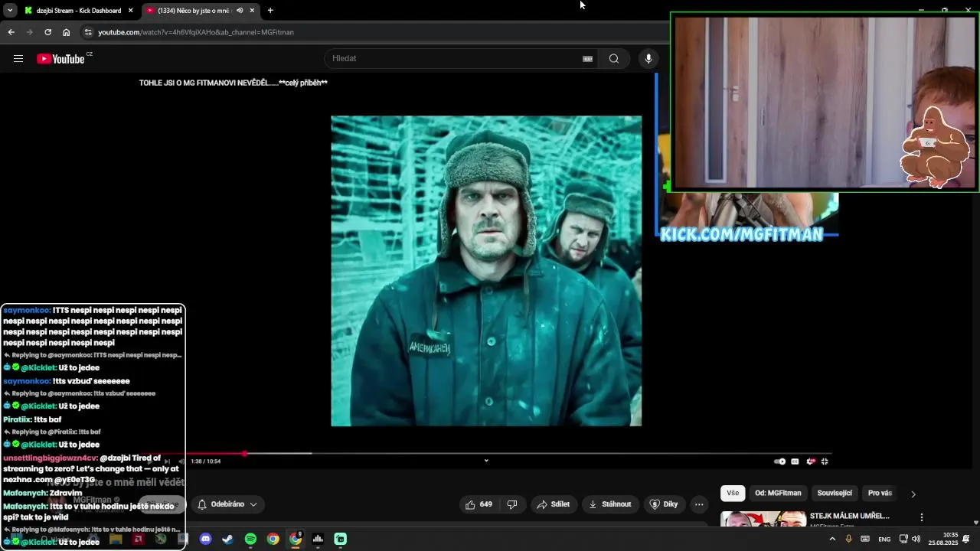This screenshot has width=980, height=551.
Task: Dislike the video
Action: [512, 504]
